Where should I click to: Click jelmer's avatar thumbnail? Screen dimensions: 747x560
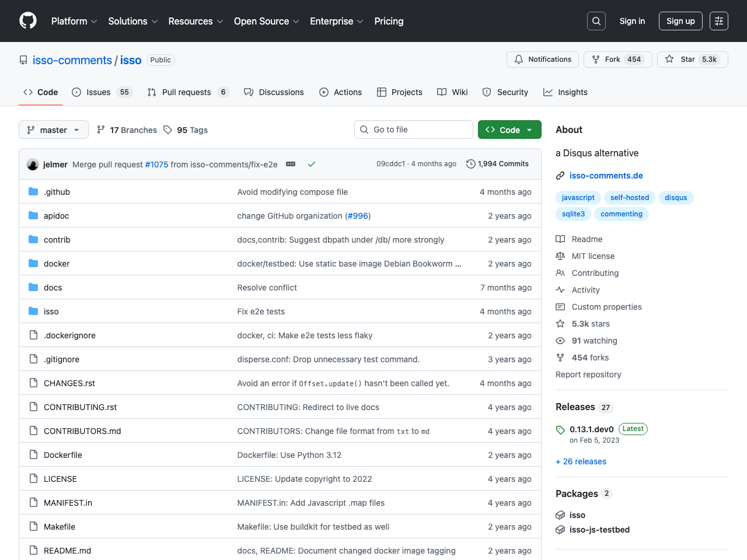pyautogui.click(x=33, y=164)
